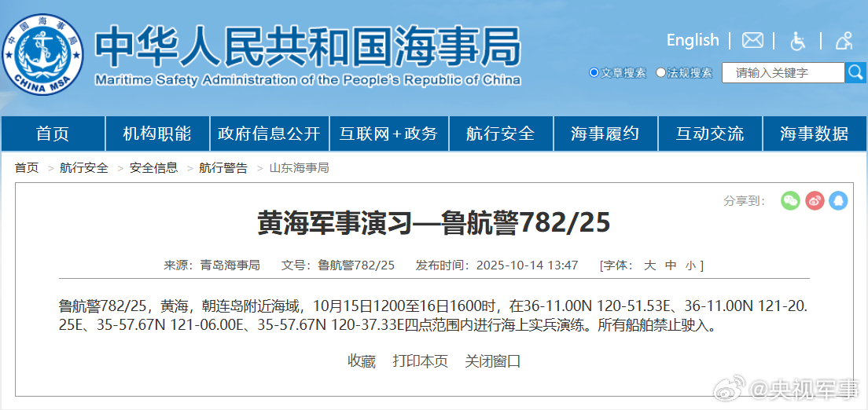Open the mail envelope icon

point(752,41)
